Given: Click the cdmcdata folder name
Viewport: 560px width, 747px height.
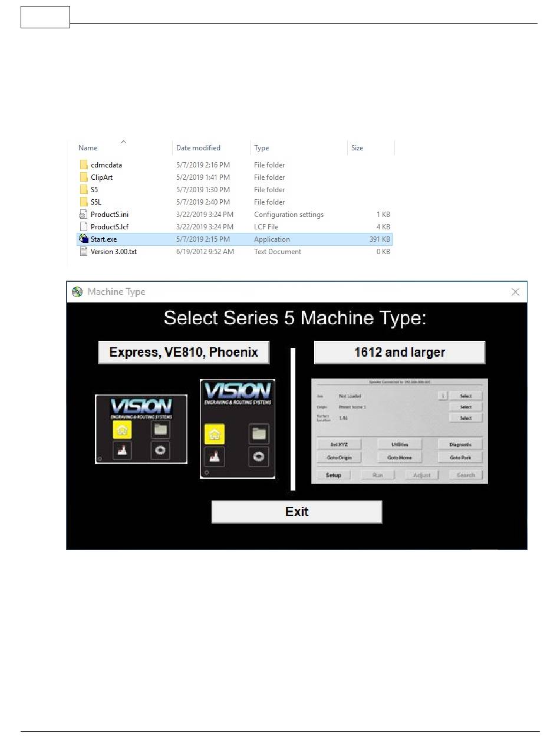Looking at the screenshot, I should click(x=106, y=165).
